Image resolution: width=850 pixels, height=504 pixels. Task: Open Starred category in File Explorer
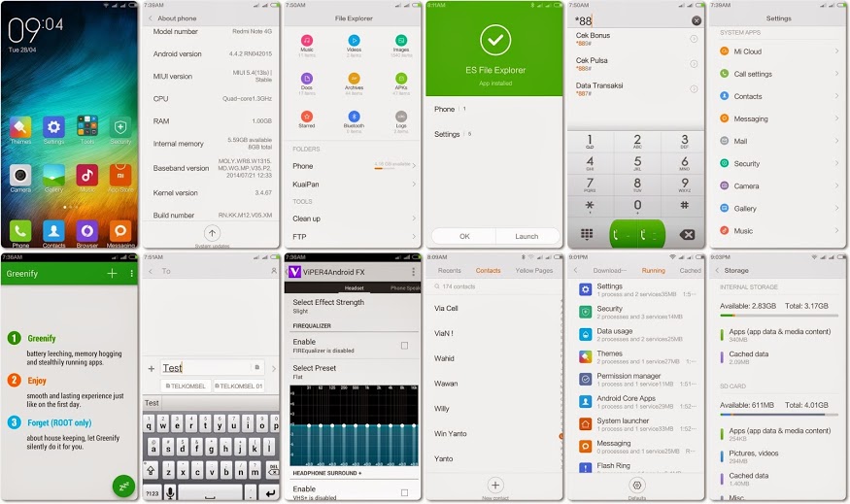(307, 117)
